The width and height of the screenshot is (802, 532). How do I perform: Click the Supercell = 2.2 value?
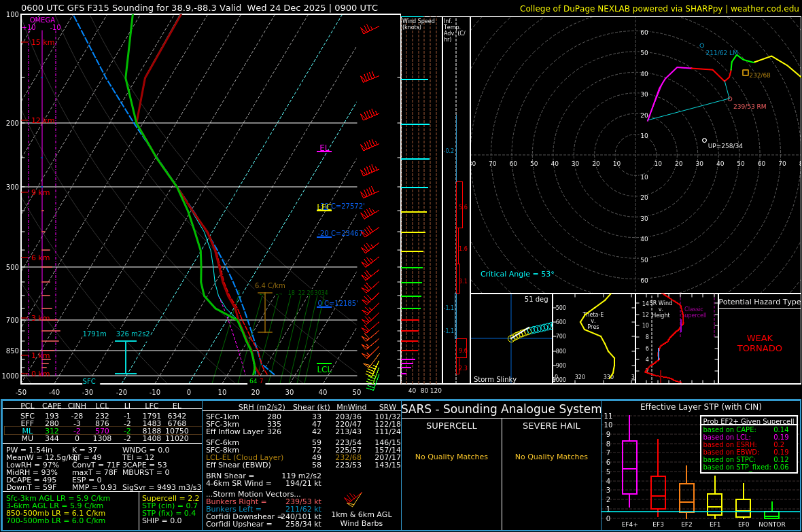[171, 498]
